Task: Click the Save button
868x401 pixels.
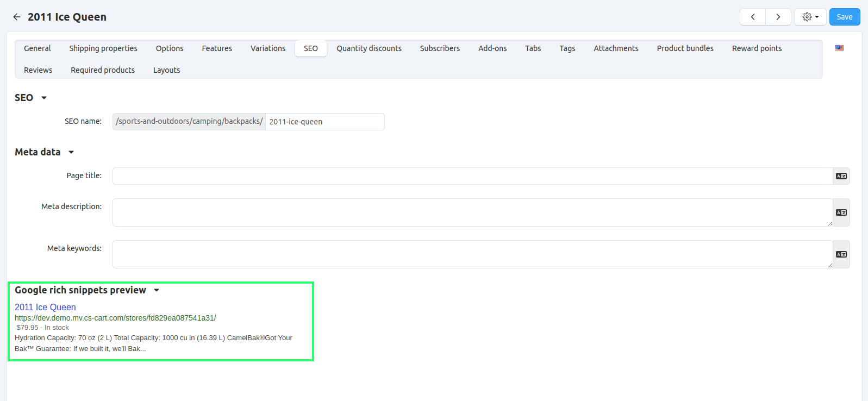Action: pos(845,17)
